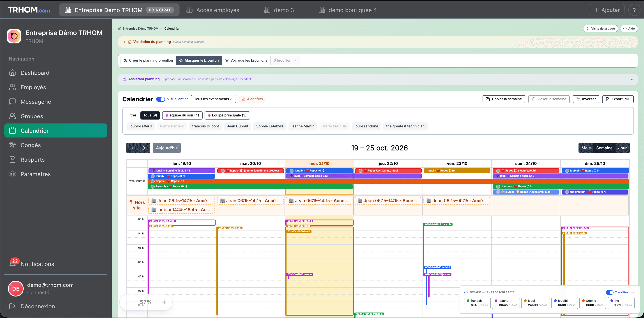The image size is (644, 318).
Task: Select the Sophie Lefebvre employee chip
Action: 270,126
